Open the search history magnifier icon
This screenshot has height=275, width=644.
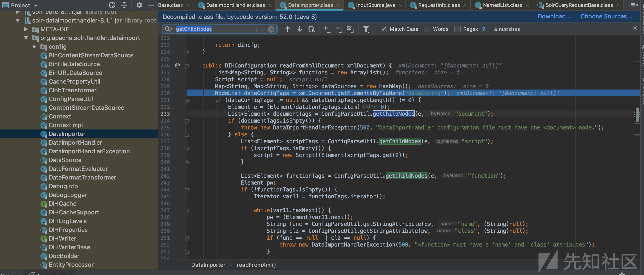pos(168,29)
